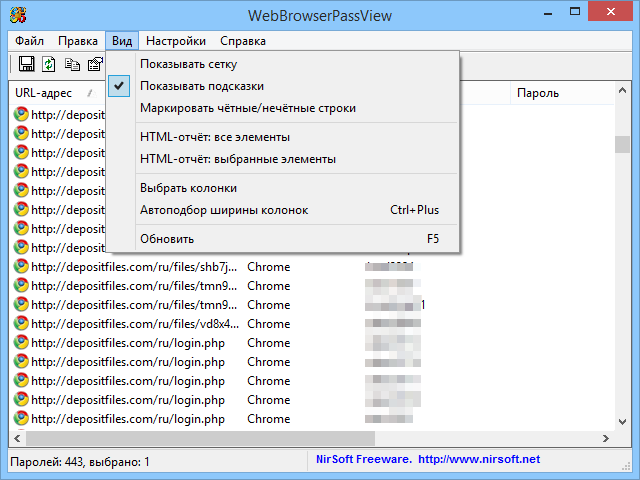Open the Файл menu
Screen dimensions: 640x480
(29, 41)
